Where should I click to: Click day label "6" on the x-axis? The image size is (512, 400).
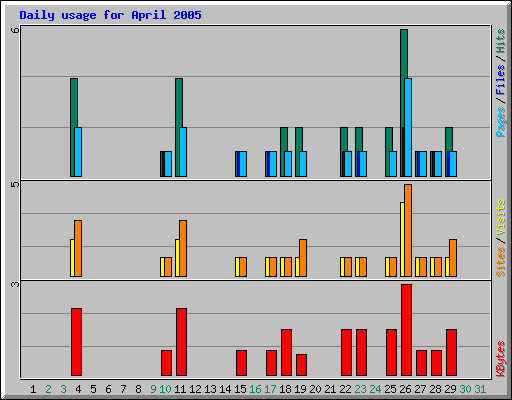(x=108, y=389)
